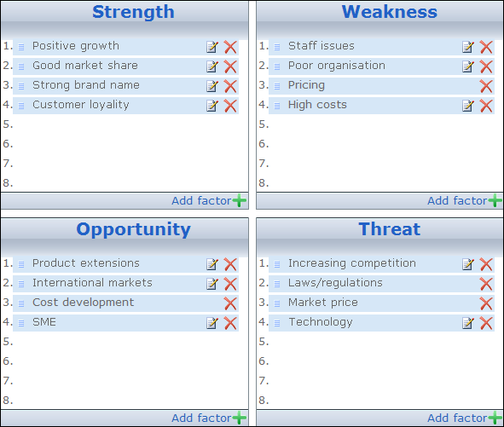Add factor to the Threat panel

pos(465,418)
